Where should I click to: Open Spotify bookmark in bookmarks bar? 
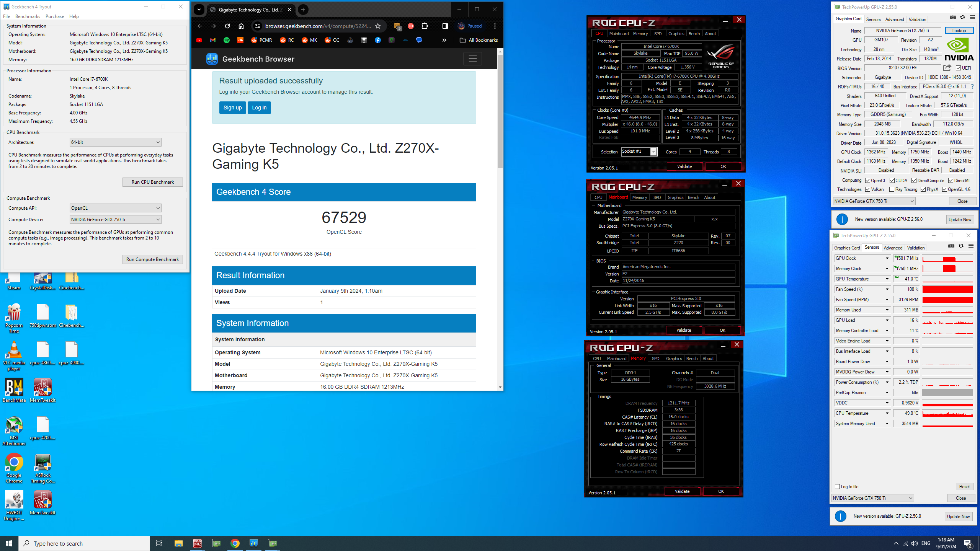point(227,40)
